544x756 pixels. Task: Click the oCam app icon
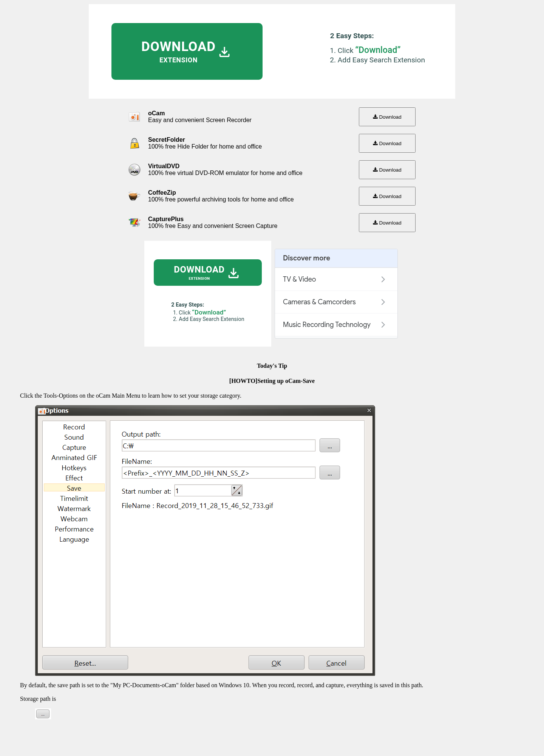point(134,117)
